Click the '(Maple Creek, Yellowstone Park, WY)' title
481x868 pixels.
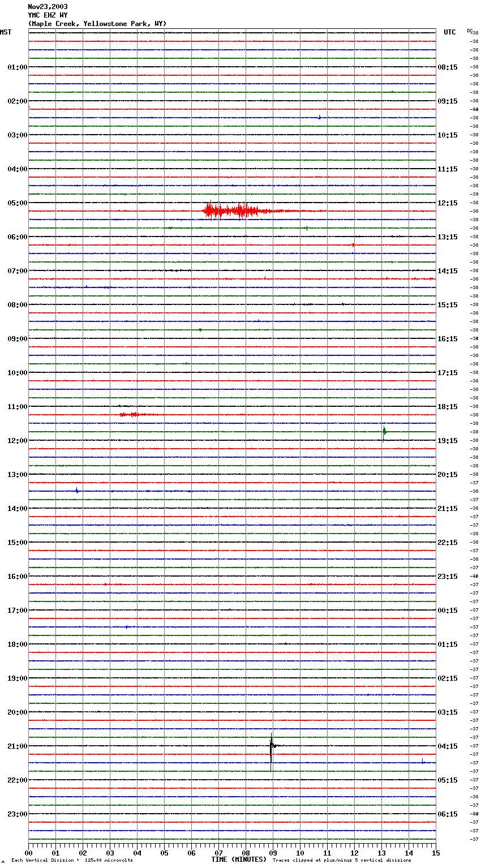point(97,24)
